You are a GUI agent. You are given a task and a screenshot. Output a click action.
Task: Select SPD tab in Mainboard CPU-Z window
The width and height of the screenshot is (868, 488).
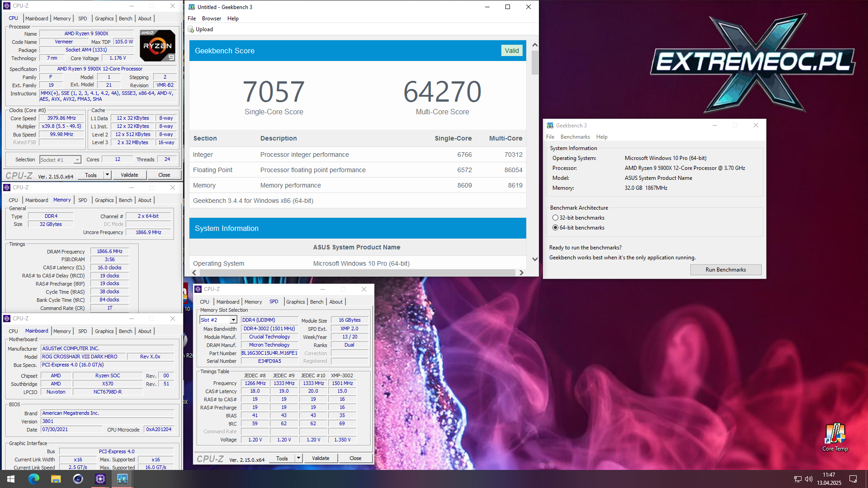tap(82, 331)
